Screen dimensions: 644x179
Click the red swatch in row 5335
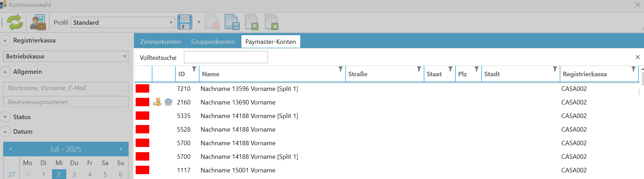(142, 116)
